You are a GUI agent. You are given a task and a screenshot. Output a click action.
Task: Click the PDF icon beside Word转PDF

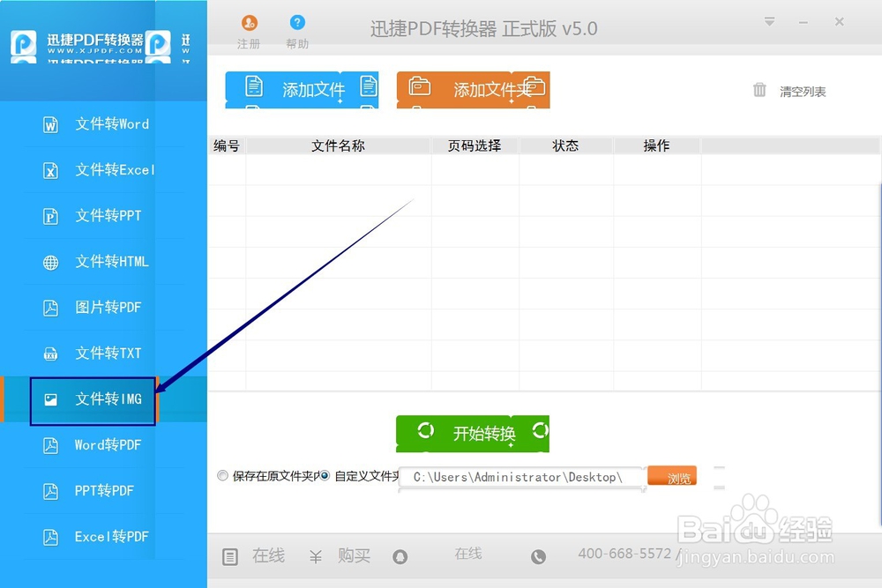50,445
